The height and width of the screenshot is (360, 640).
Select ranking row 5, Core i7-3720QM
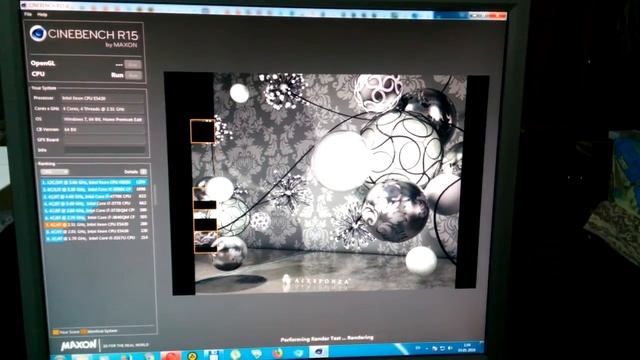(96, 210)
